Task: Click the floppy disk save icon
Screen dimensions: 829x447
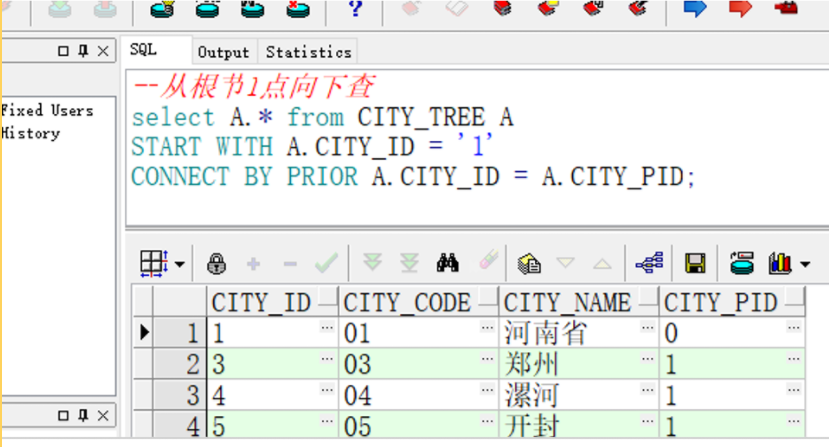Action: (695, 263)
